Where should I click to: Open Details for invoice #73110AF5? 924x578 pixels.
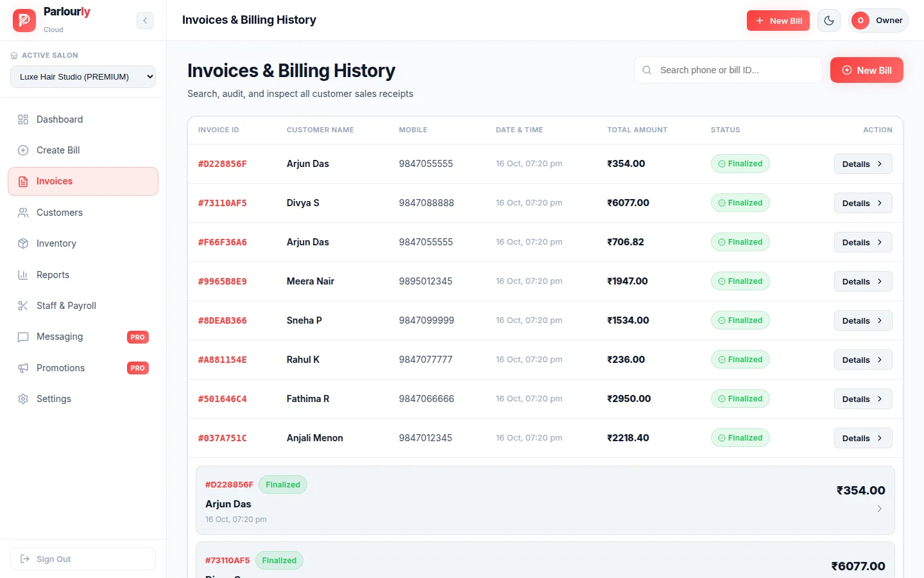pos(863,203)
